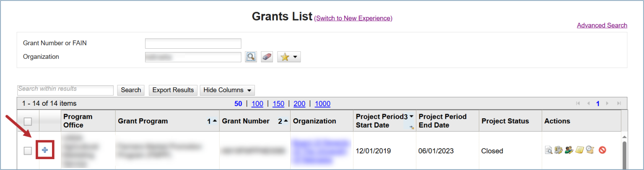Click the red prohibited action icon

pos(602,150)
